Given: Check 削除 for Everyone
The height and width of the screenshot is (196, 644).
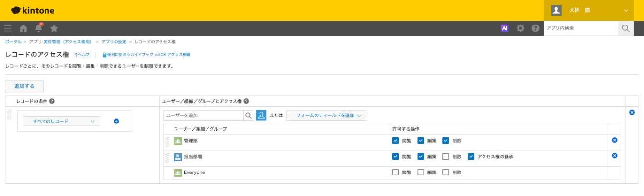Looking at the screenshot, I should (446, 172).
